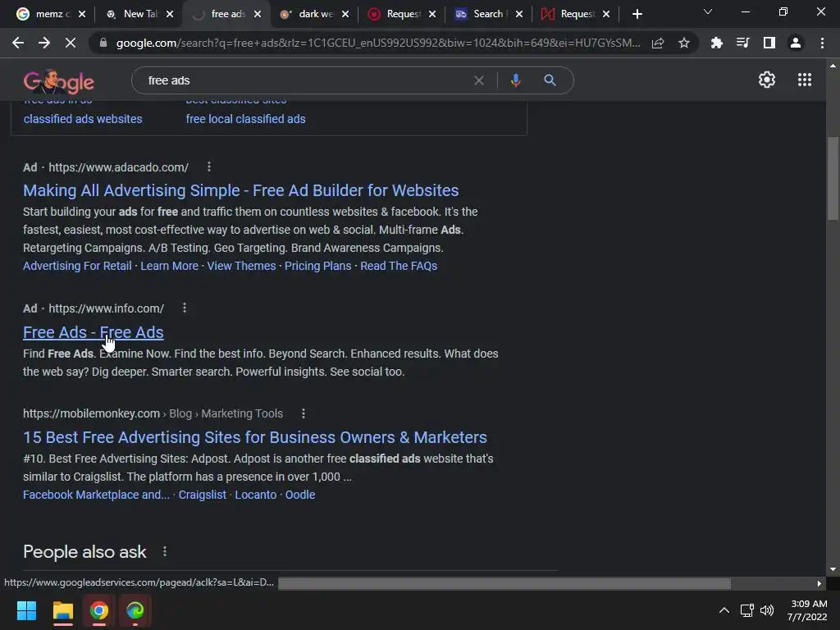Screen dimensions: 840x630
Task: Open 'Free Ads - Free Ads' result
Action: click(x=94, y=332)
